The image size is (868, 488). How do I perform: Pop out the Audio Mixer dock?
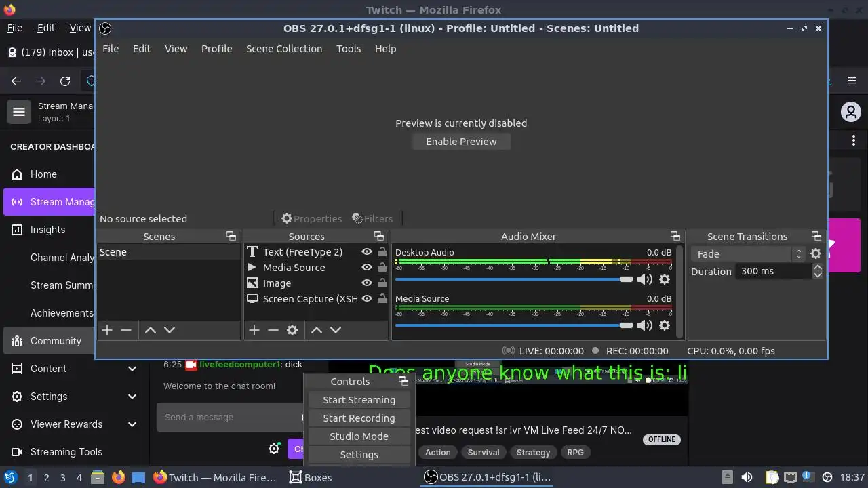pyautogui.click(x=675, y=236)
